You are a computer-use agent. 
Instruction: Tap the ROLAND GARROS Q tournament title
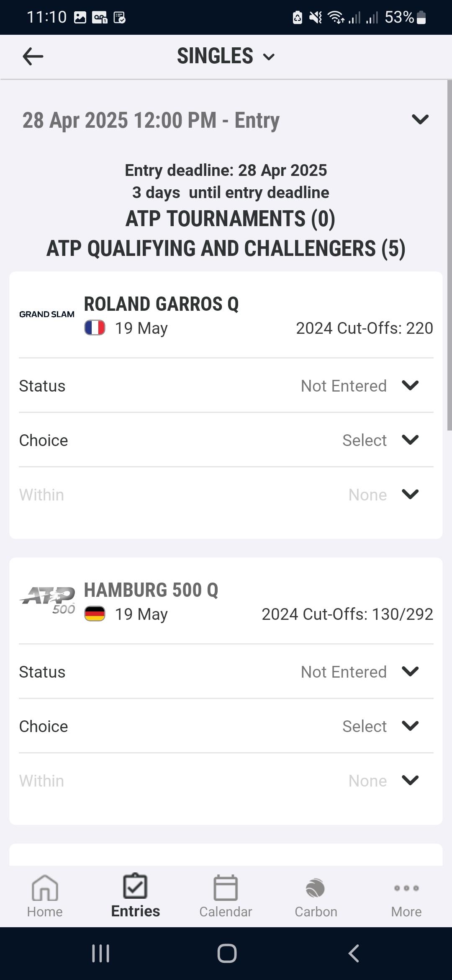point(161,304)
